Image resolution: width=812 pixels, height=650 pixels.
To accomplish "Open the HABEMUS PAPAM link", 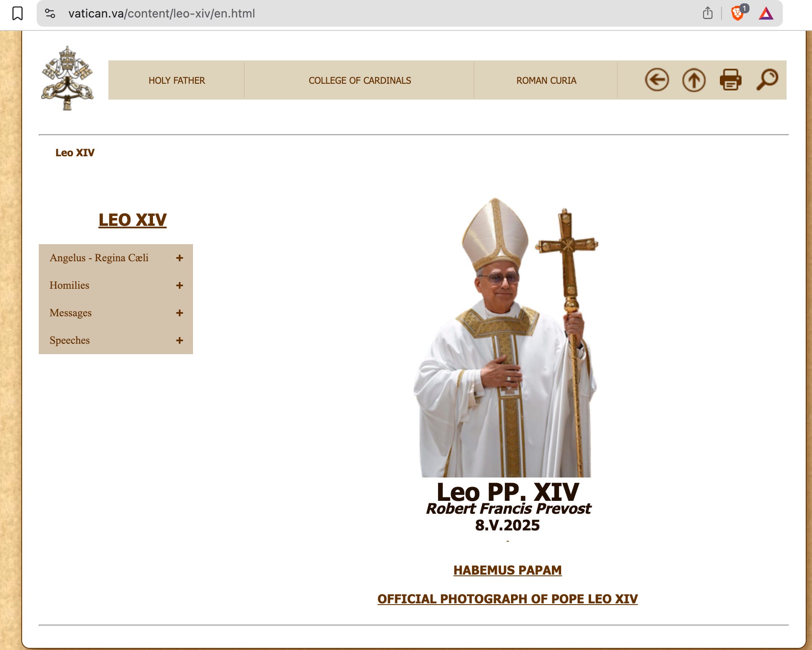I will coord(507,570).
